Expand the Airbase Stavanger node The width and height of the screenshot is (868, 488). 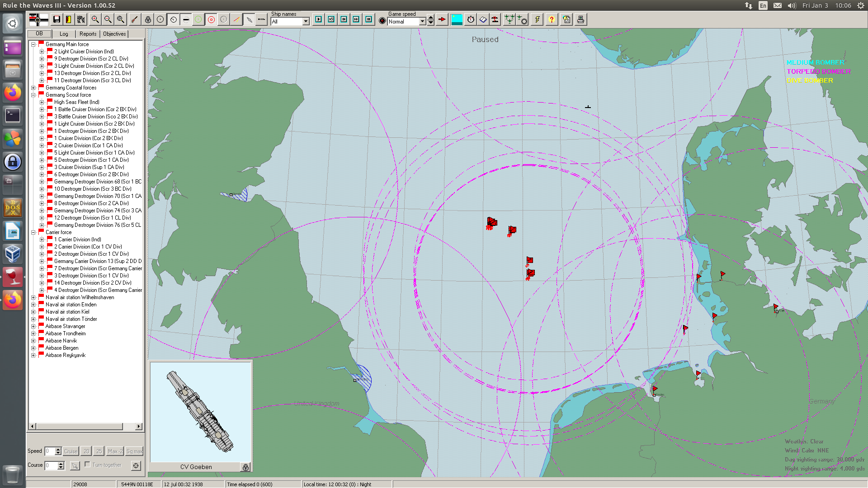point(33,326)
